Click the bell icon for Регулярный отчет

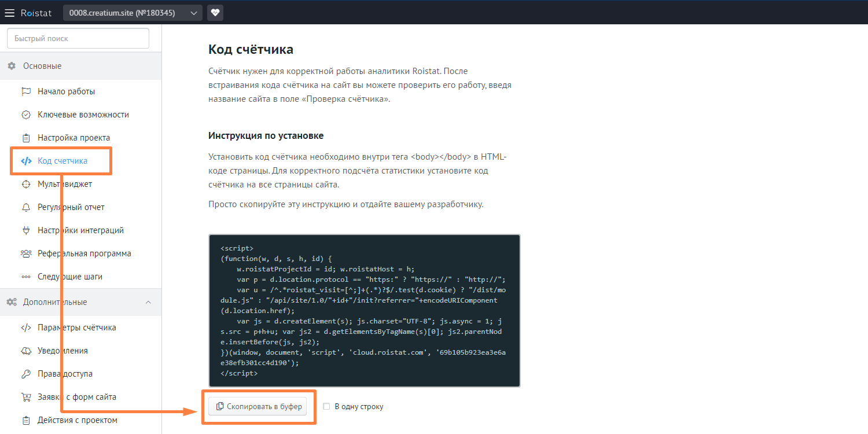(x=26, y=207)
